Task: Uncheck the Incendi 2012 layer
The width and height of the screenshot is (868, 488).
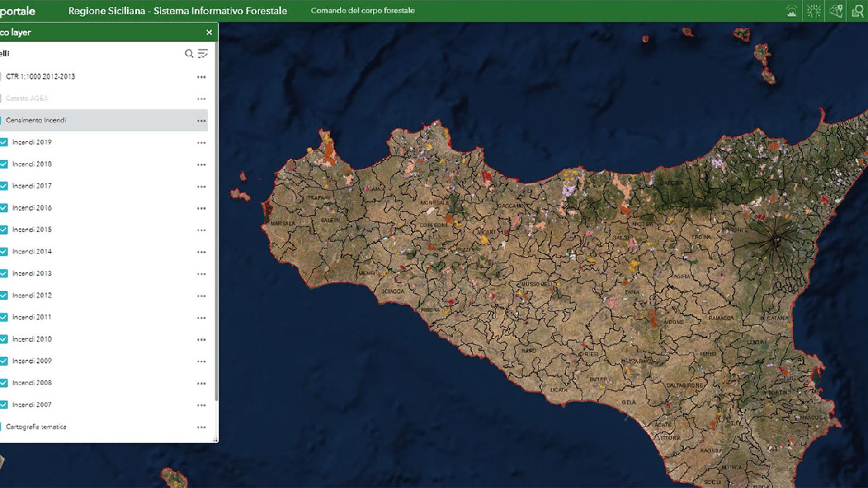Action: pos(4,296)
